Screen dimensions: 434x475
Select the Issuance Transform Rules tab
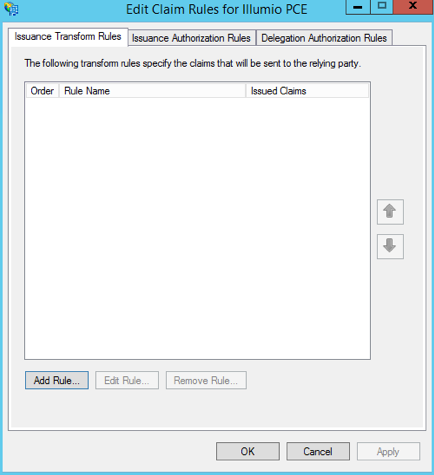click(x=68, y=36)
